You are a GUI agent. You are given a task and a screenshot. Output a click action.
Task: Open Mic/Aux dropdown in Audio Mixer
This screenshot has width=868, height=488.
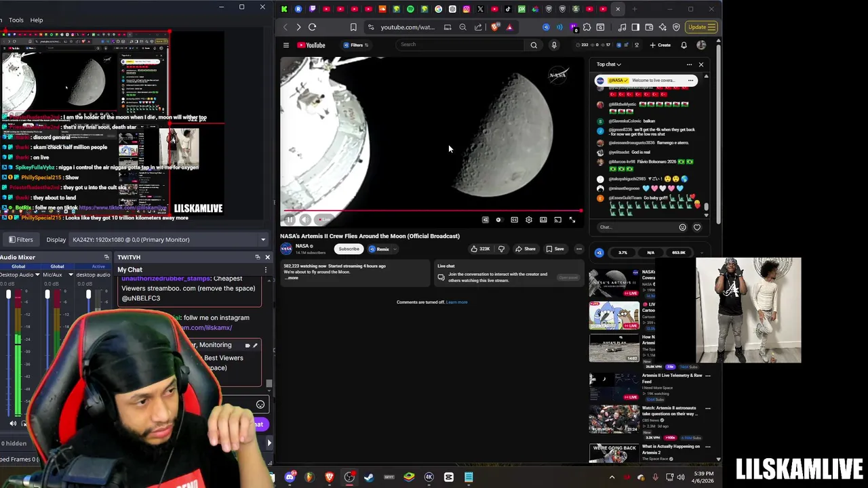[x=71, y=275]
